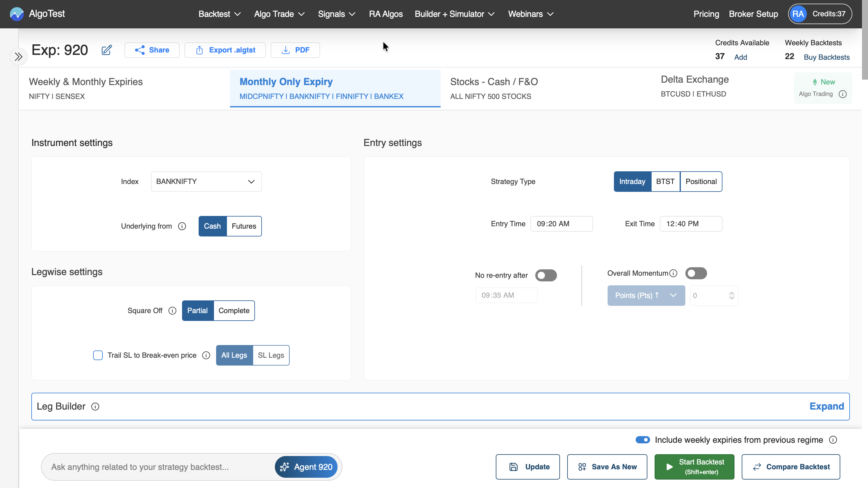Click info icon next to Leg Builder

click(95, 407)
